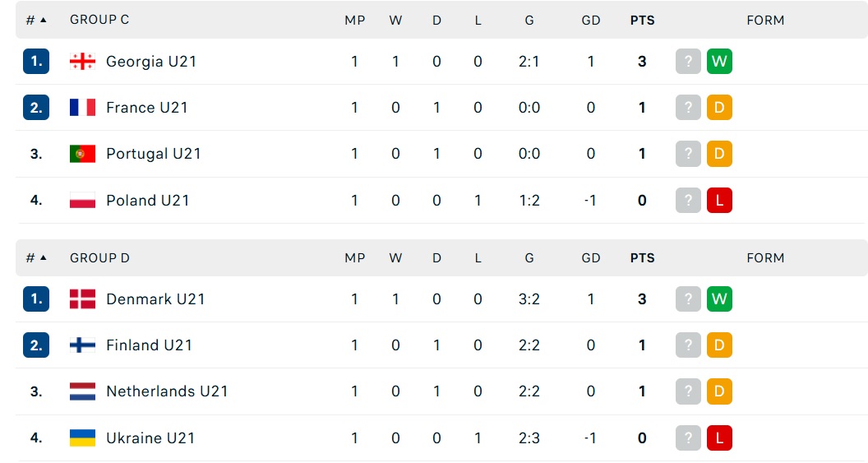The height and width of the screenshot is (463, 868).
Task: Click Group C MP column header
Action: pyautogui.click(x=355, y=21)
